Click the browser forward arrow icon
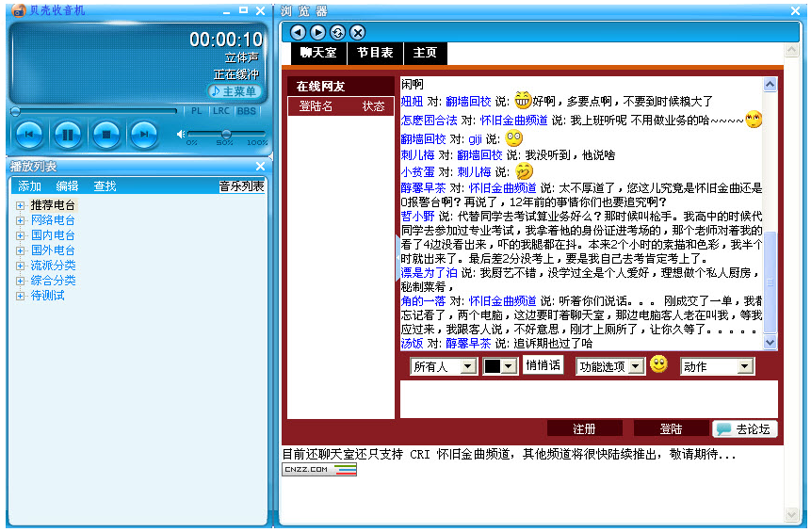Screen dimensions: 811x532 [317, 32]
